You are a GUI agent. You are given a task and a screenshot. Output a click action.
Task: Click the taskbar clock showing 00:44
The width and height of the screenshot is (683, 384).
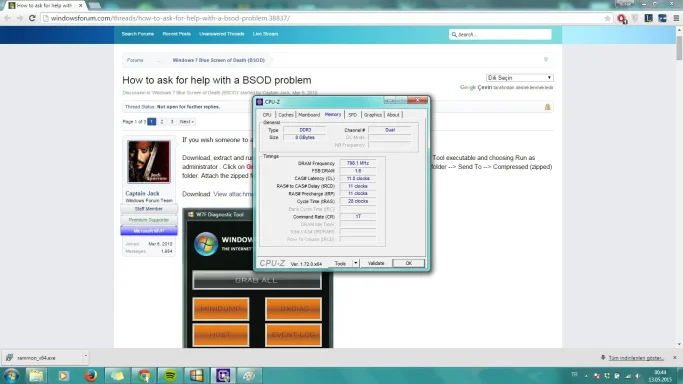[x=660, y=376]
